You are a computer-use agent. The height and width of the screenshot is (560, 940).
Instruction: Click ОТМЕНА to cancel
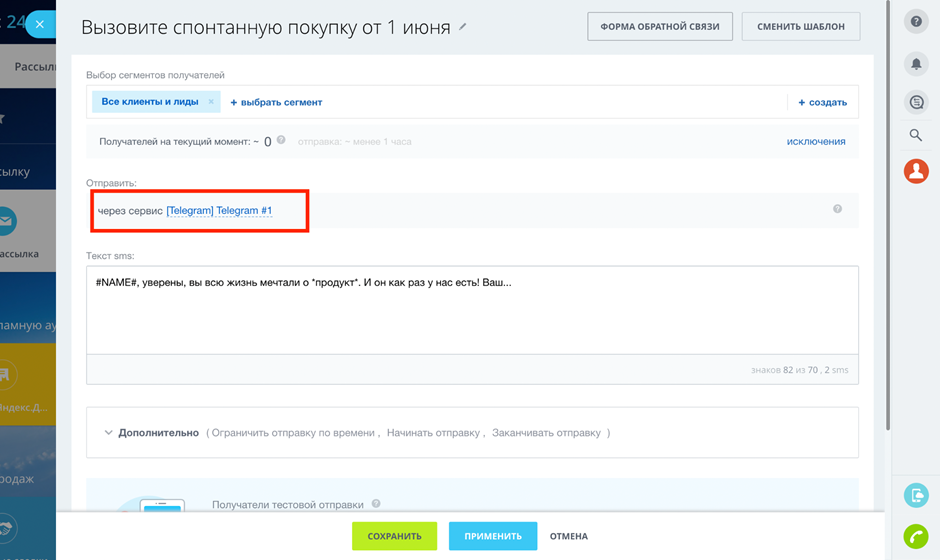tap(569, 536)
